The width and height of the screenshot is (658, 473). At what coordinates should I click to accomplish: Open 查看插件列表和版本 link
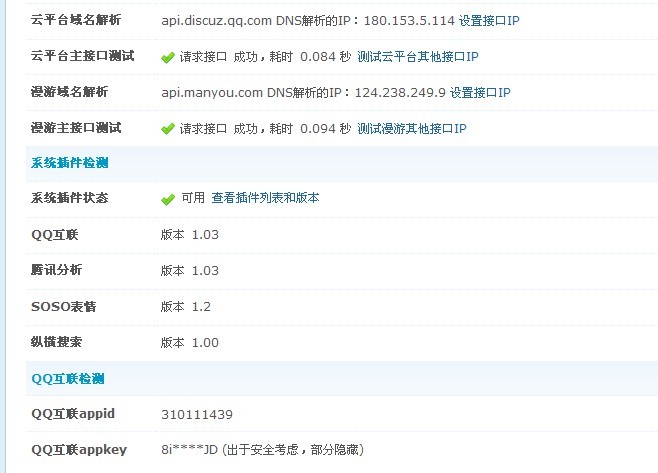tap(265, 198)
